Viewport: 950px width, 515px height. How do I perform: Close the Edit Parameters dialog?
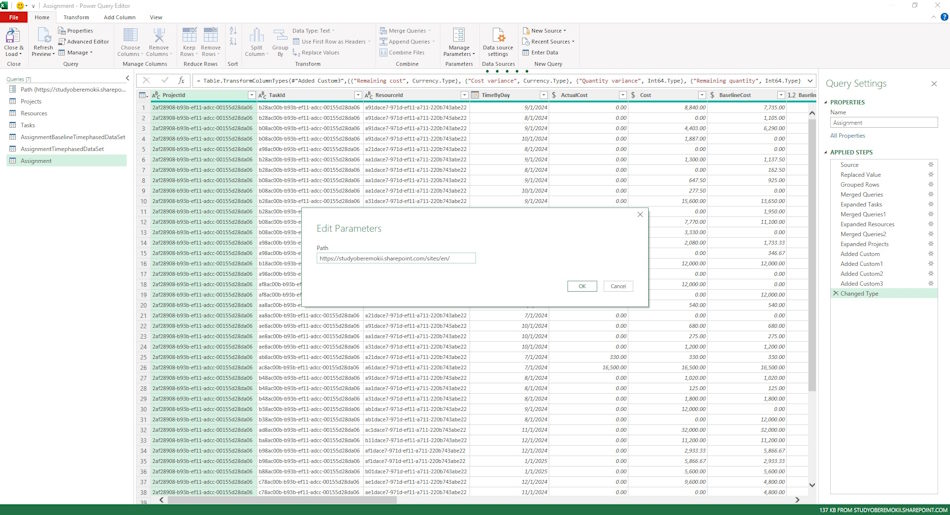coord(640,214)
